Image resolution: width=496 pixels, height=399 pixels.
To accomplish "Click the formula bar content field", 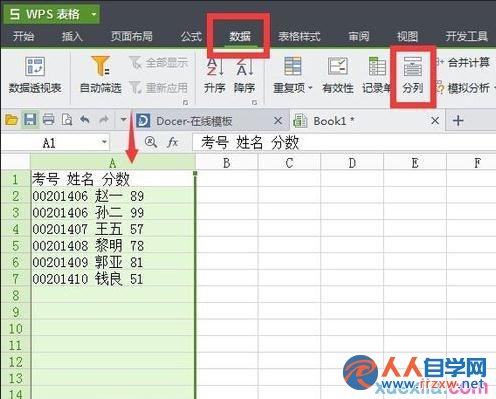I will tap(343, 143).
